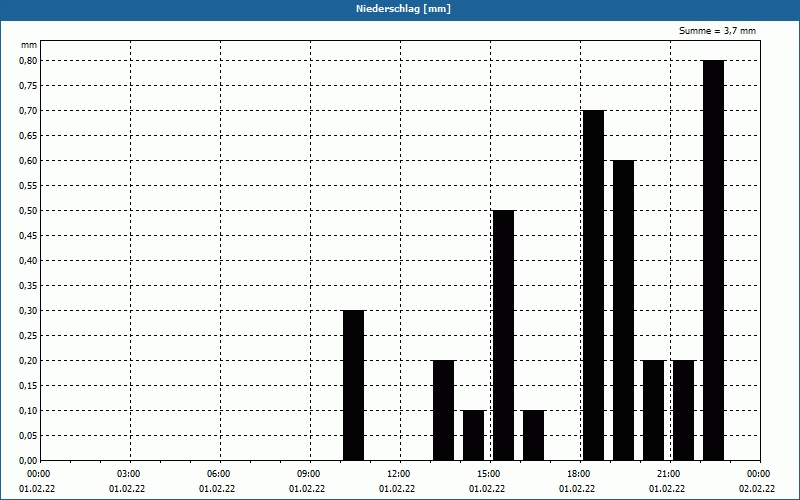Click the 0,40 y-axis value
Image resolution: width=800 pixels, height=500 pixels.
28,261
